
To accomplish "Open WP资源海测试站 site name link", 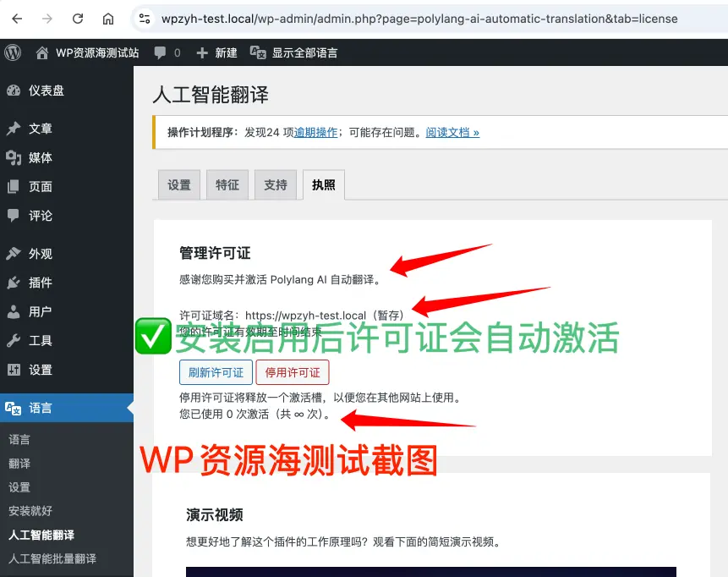I will coord(97,52).
